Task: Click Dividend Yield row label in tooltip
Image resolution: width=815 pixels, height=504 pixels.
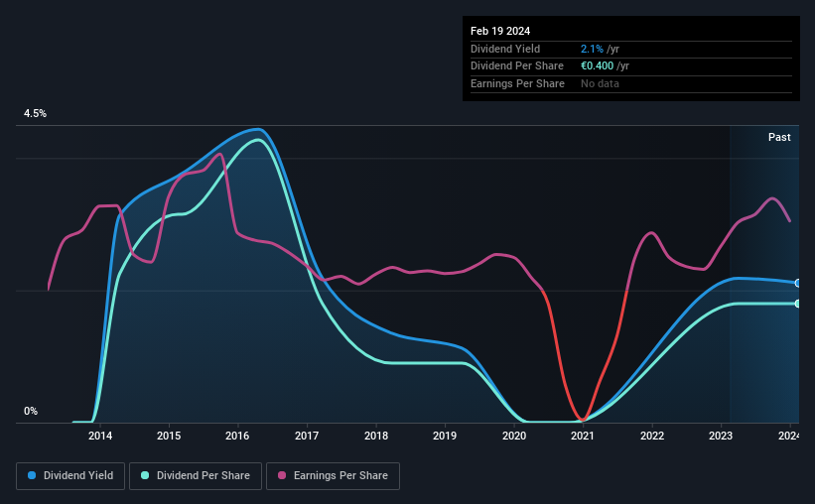Action: pyautogui.click(x=505, y=49)
